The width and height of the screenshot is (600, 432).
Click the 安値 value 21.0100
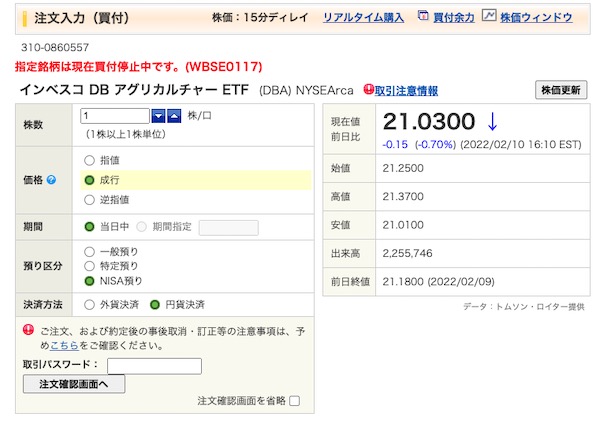(x=403, y=225)
